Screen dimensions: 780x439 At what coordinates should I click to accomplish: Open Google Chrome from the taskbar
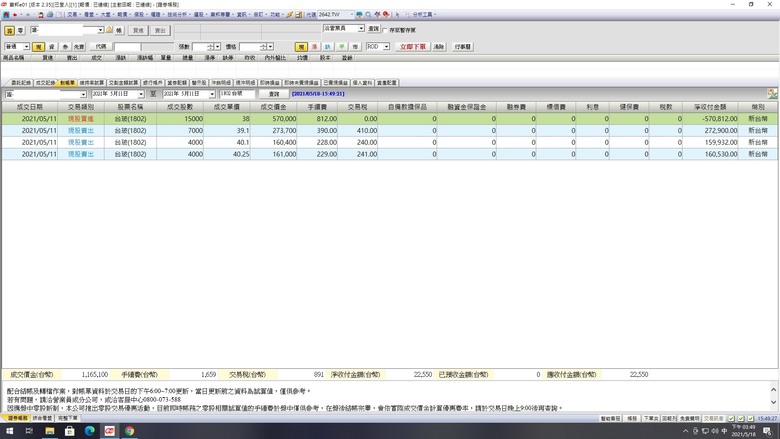[129, 431]
